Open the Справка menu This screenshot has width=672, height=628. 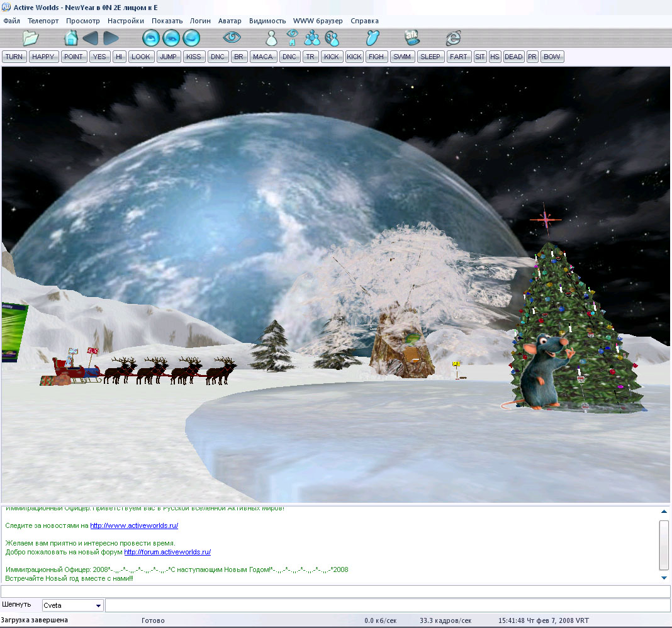365,21
